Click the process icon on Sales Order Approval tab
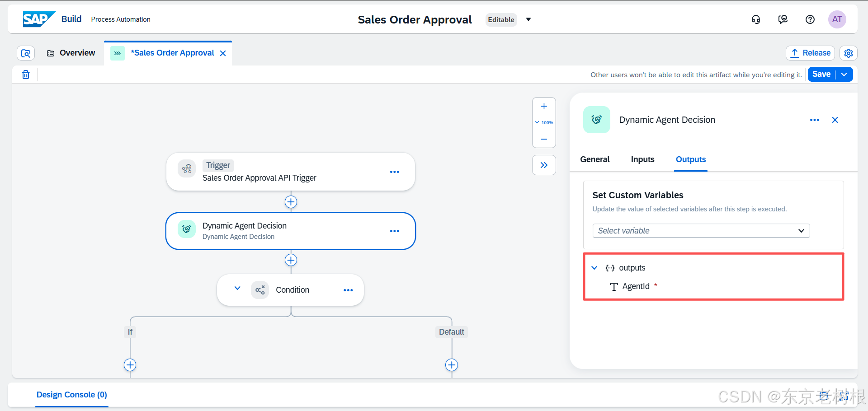 (118, 53)
